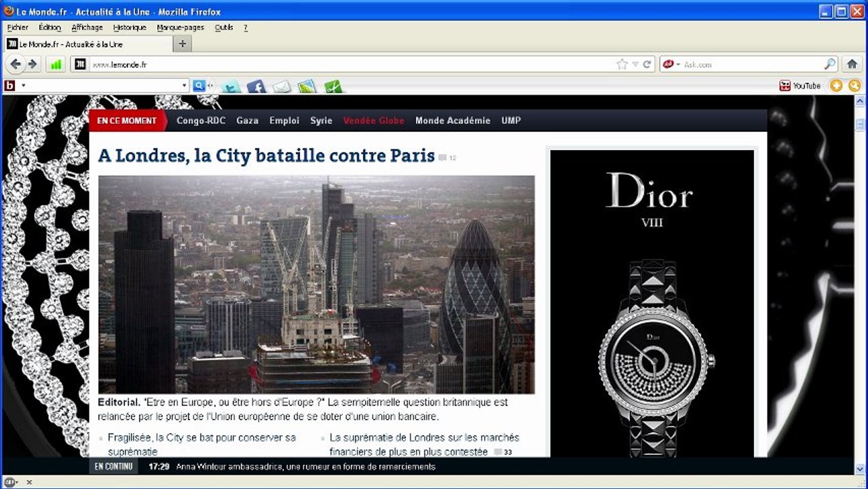Image resolution: width=868 pixels, height=489 pixels.
Task: Open Anna Wintour ambassadrice news ticker link
Action: [305, 467]
